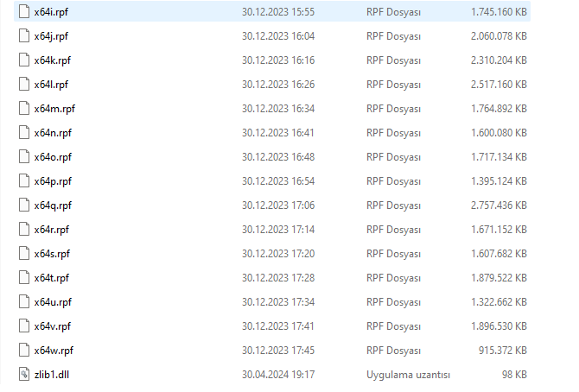
Task: Click the x64v.rpf file name
Action: [53, 326]
